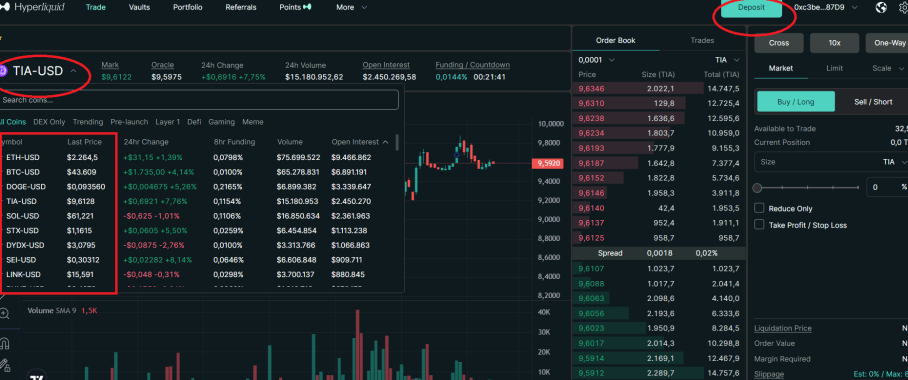Screen dimensions: 908x380
Task: Click the coin list scrollbar
Action: click(x=397, y=142)
